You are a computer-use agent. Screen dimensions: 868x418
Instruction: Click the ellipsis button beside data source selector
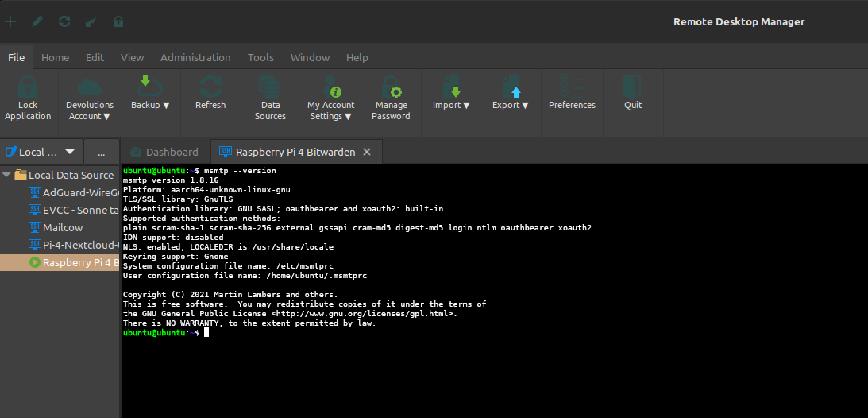(101, 152)
